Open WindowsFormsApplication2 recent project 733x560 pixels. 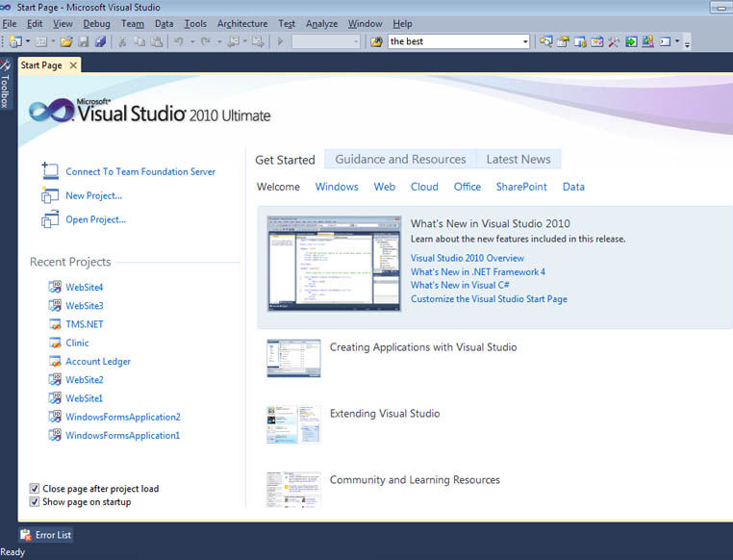pos(123,417)
